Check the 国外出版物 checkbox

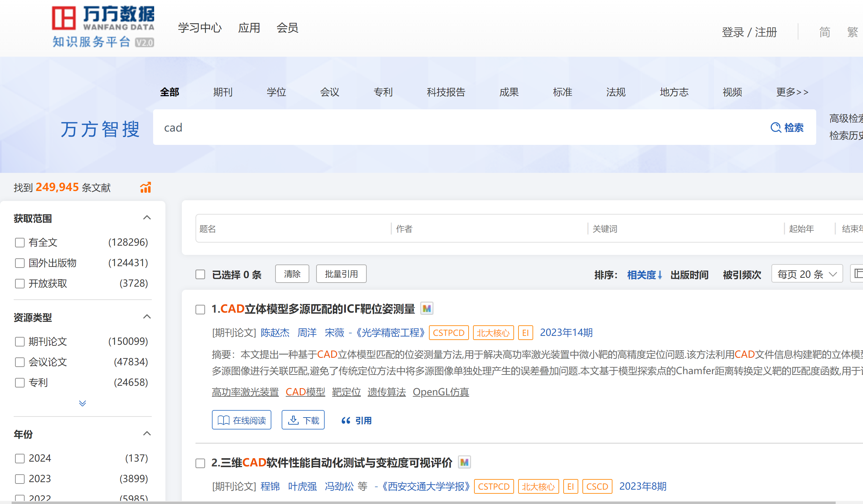tap(20, 263)
